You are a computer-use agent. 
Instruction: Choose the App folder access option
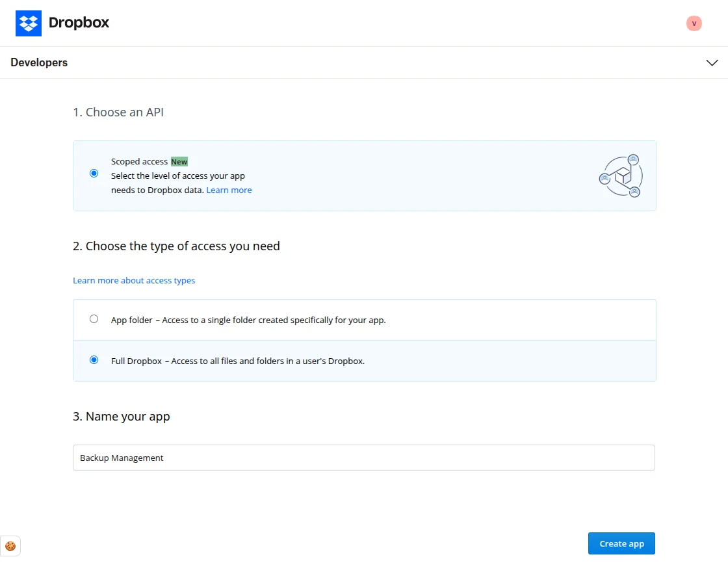pyautogui.click(x=94, y=319)
